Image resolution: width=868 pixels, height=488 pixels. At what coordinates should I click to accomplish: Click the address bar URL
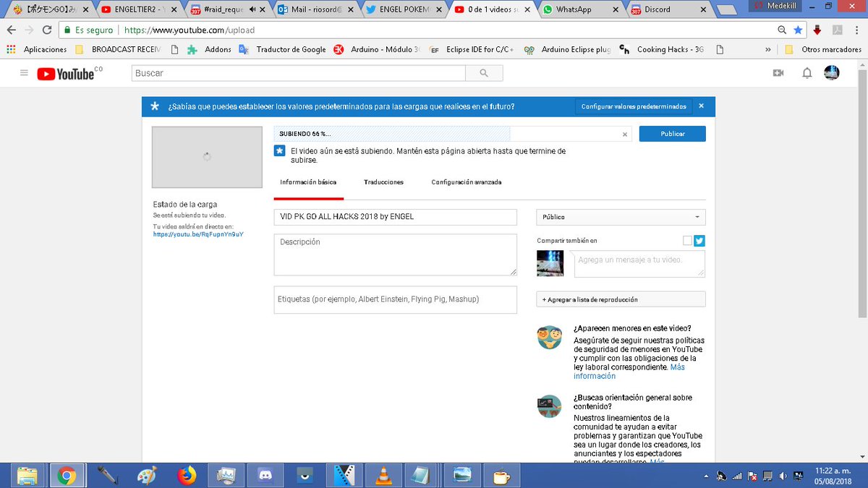click(x=190, y=30)
